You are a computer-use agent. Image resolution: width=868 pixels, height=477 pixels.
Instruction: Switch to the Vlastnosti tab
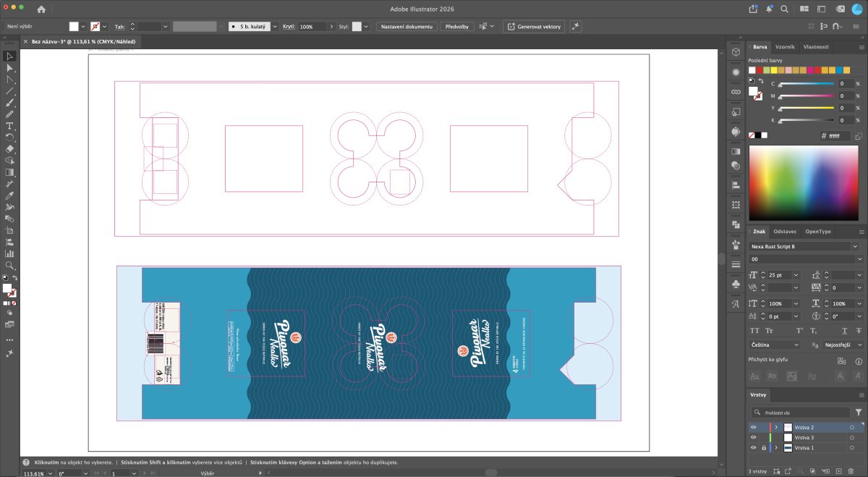[x=816, y=46]
